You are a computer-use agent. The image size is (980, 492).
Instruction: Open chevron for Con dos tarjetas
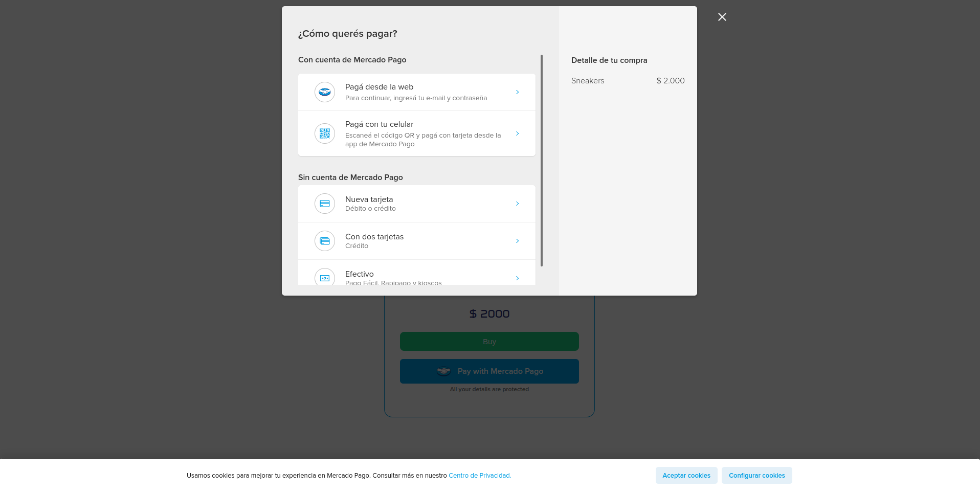[x=518, y=241]
